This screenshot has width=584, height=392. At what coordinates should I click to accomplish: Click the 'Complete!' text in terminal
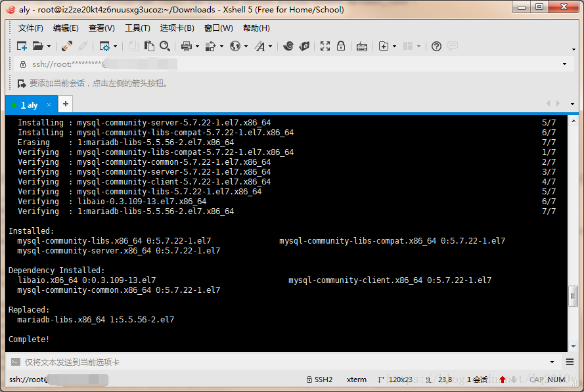(29, 339)
